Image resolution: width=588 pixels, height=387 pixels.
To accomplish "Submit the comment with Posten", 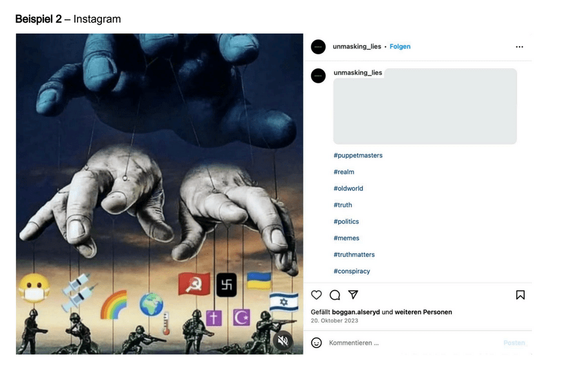I will click(x=514, y=342).
